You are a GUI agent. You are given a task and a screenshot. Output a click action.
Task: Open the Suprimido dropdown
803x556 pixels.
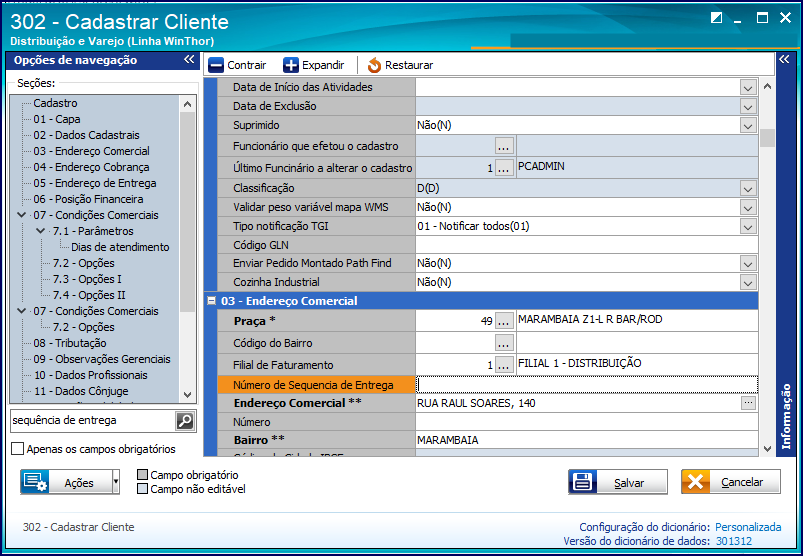point(748,125)
